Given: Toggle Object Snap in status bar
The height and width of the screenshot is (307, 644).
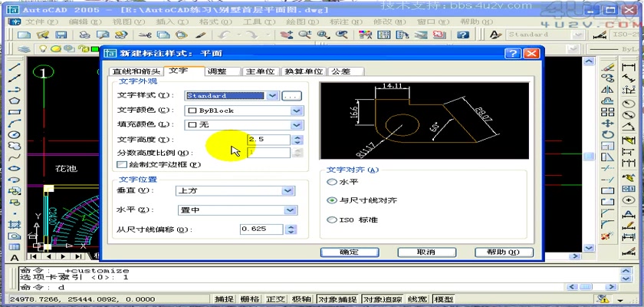Looking at the screenshot, I should 337,299.
